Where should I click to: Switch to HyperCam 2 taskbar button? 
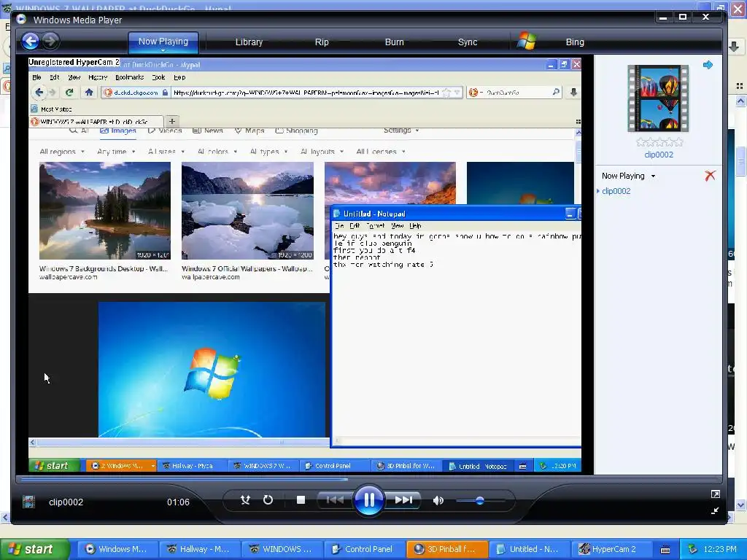[x=612, y=549]
